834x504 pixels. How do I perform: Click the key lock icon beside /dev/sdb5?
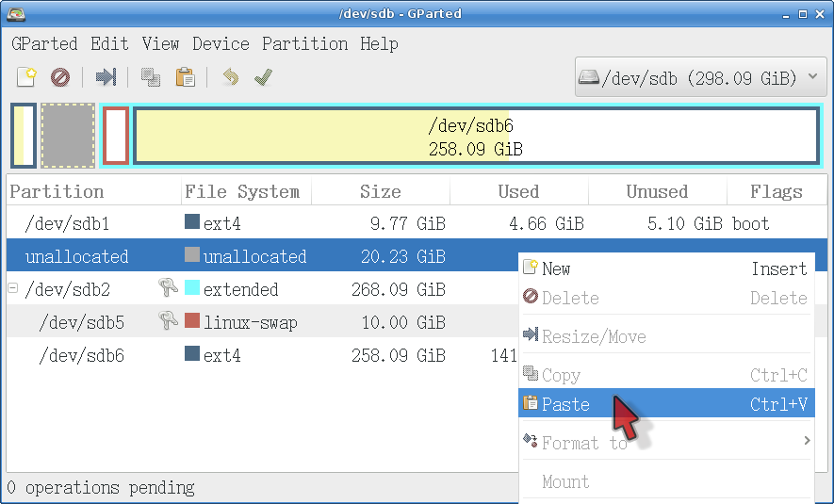(169, 322)
